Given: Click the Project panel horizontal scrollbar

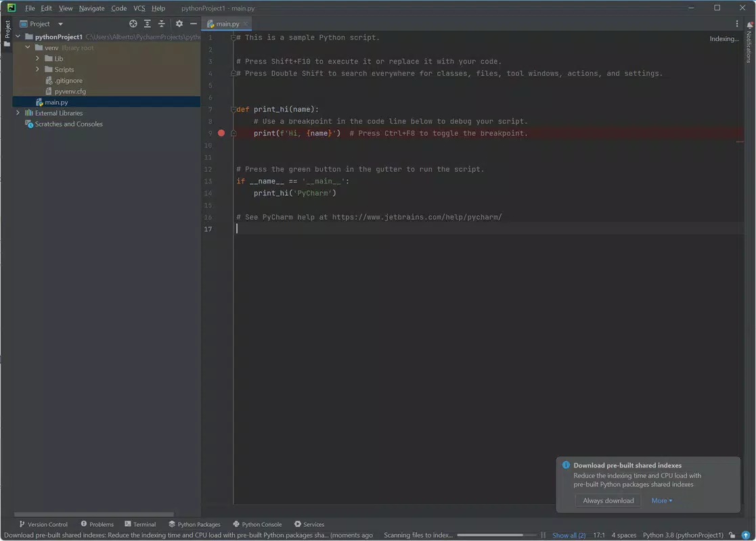Looking at the screenshot, I should click(x=94, y=515).
